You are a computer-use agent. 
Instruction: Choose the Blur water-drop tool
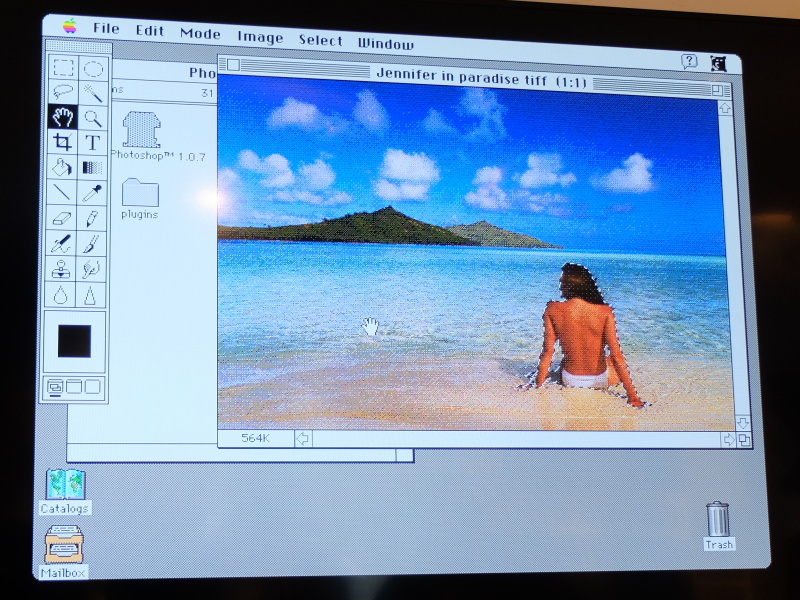[x=62, y=293]
